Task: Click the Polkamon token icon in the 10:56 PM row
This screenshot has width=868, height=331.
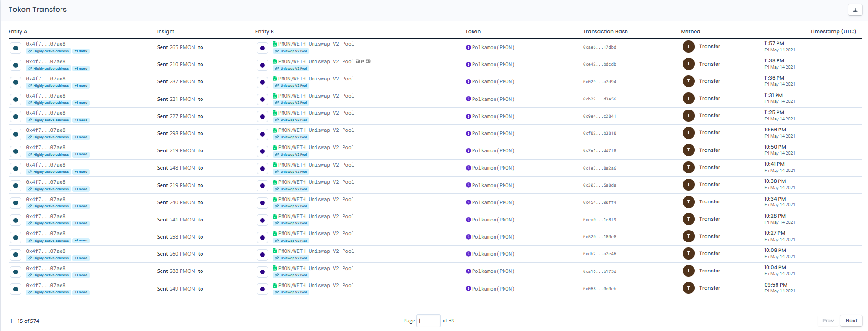Action: 468,133
